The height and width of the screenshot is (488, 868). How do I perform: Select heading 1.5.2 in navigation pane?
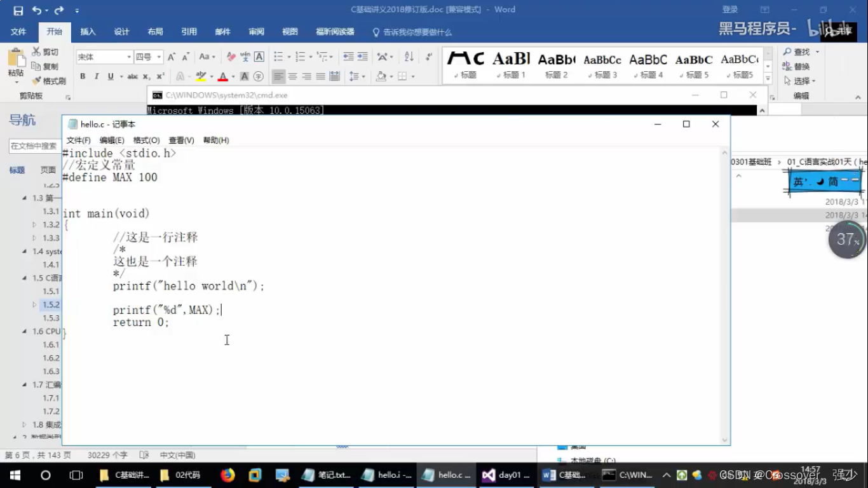pos(51,305)
